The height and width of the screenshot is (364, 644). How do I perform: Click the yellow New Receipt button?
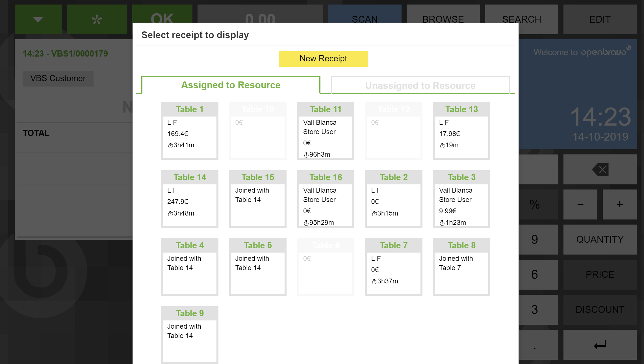(x=323, y=59)
